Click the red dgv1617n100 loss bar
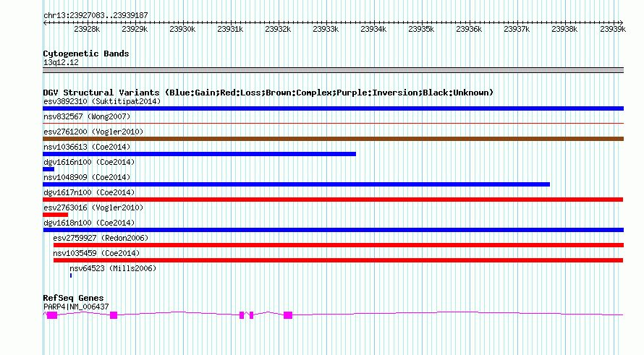Screen dimensions: 644x355 [x=333, y=200]
